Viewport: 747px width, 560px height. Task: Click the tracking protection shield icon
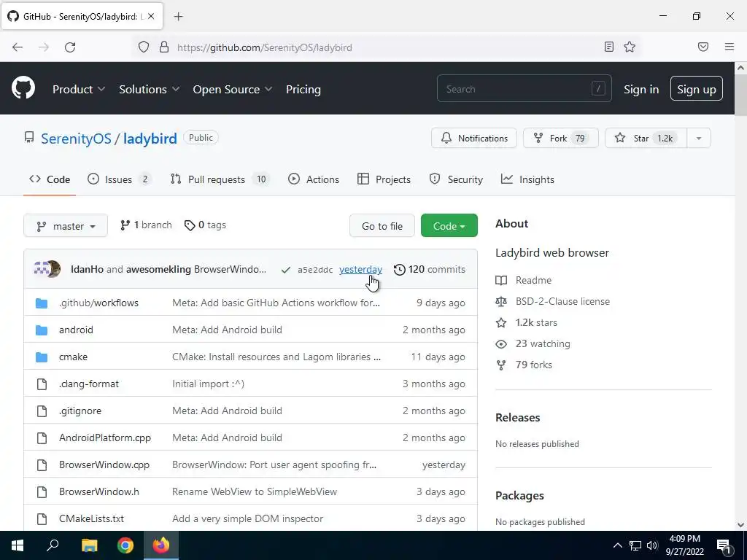144,47
